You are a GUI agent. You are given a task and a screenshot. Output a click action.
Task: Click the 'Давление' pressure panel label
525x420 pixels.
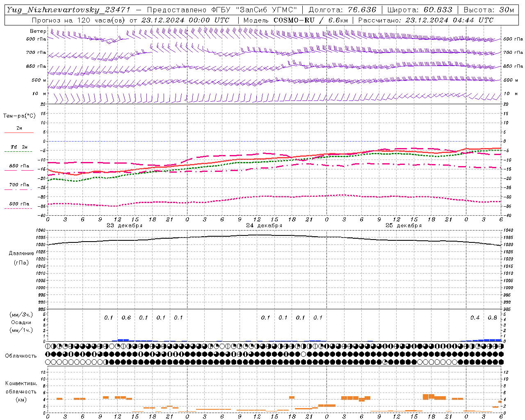click(x=21, y=253)
